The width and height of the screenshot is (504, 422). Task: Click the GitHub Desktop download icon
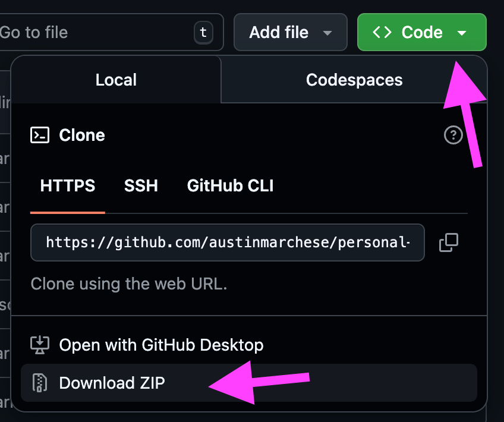point(40,345)
